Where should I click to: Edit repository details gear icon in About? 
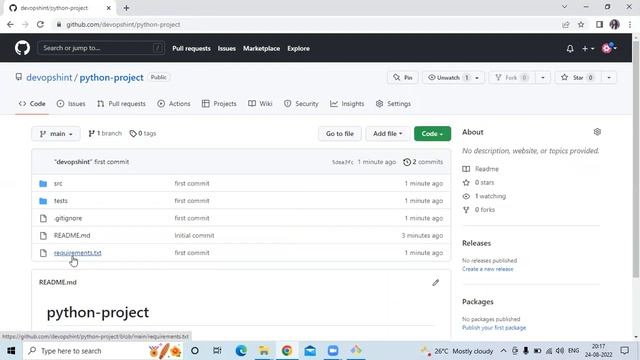coord(597,132)
